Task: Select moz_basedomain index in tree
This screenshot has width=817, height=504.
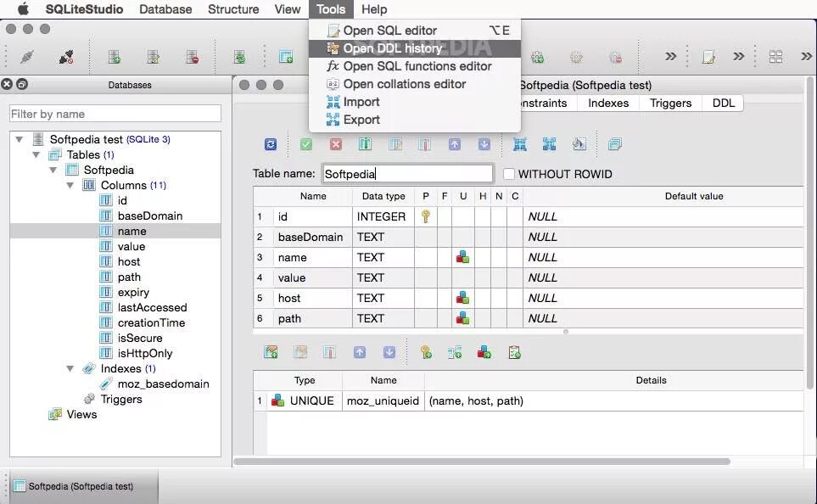Action: point(163,384)
